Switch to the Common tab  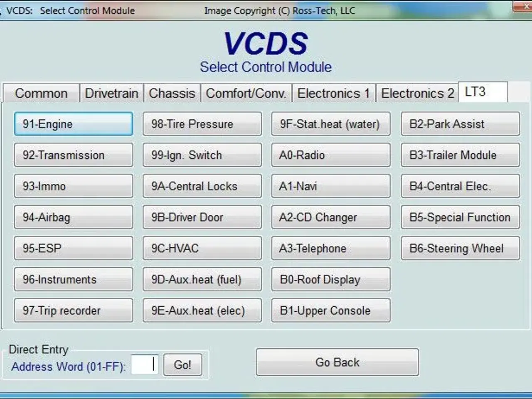point(41,93)
